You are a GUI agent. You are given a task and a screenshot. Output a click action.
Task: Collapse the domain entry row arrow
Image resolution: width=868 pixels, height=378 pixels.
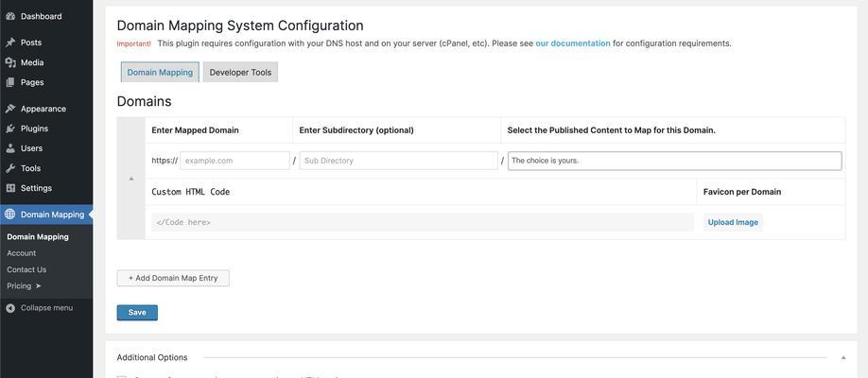pos(131,179)
